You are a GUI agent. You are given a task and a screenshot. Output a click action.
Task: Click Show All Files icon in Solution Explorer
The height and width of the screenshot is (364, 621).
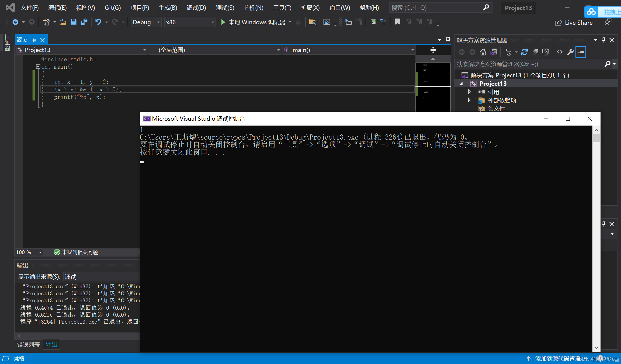click(546, 52)
